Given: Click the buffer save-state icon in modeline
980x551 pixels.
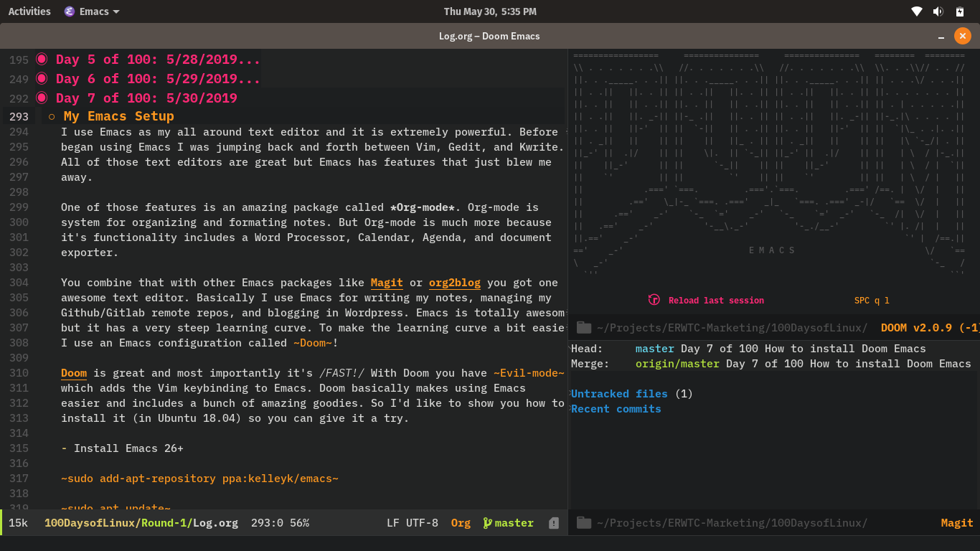Looking at the screenshot, I should point(554,523).
